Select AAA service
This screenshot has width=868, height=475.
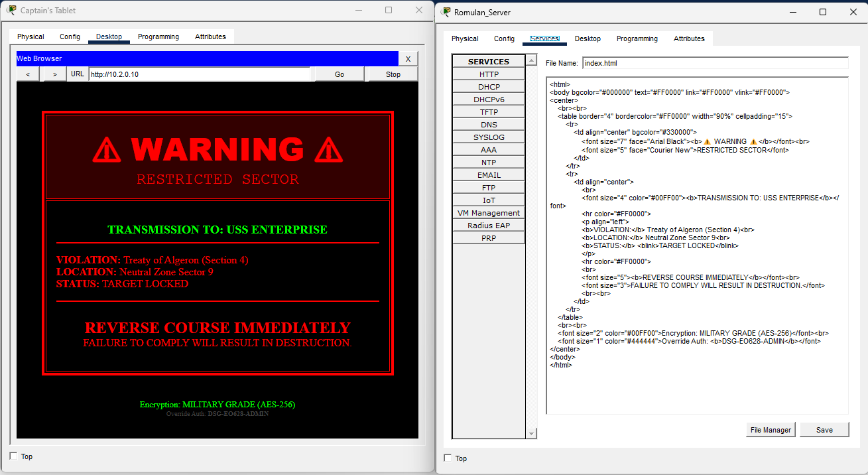[x=489, y=150]
